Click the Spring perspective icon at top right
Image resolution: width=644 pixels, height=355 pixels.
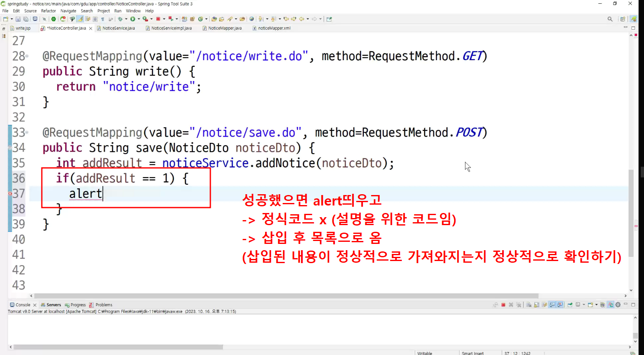click(634, 19)
